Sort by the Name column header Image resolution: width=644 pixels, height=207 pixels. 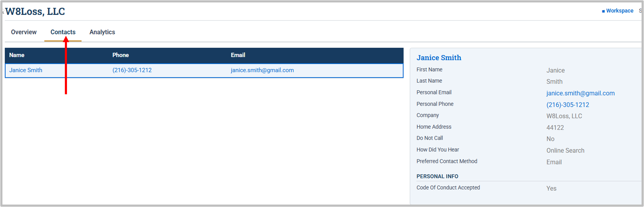[x=17, y=55]
